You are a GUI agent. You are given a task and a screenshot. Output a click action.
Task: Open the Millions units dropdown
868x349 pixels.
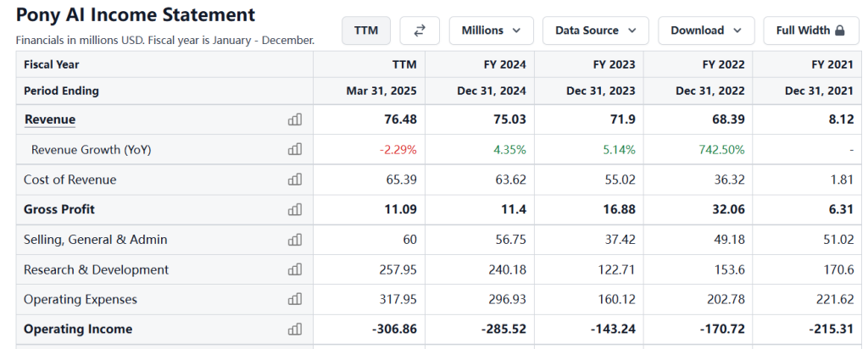[x=491, y=30]
